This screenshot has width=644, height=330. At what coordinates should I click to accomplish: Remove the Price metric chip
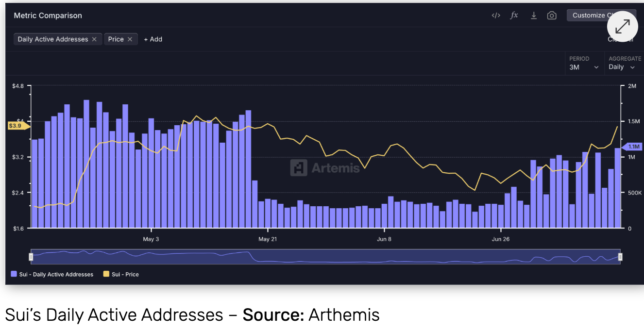[x=130, y=39]
